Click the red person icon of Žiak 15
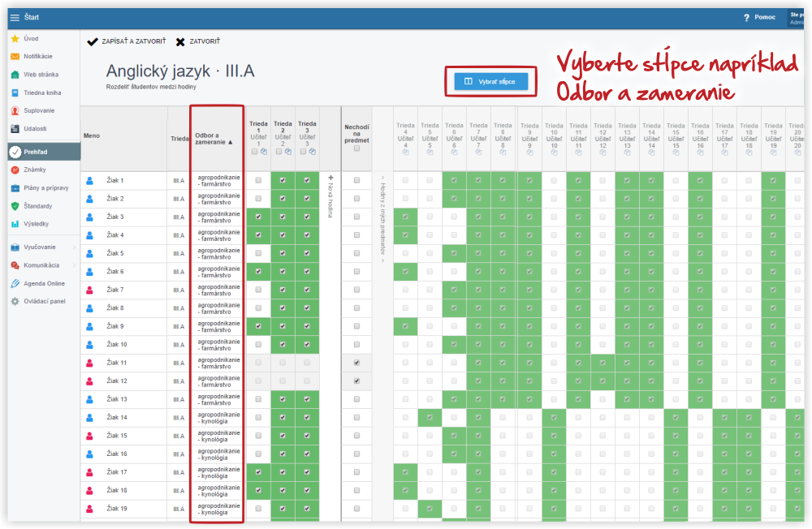This screenshot has height=529, width=812. pyautogui.click(x=89, y=436)
